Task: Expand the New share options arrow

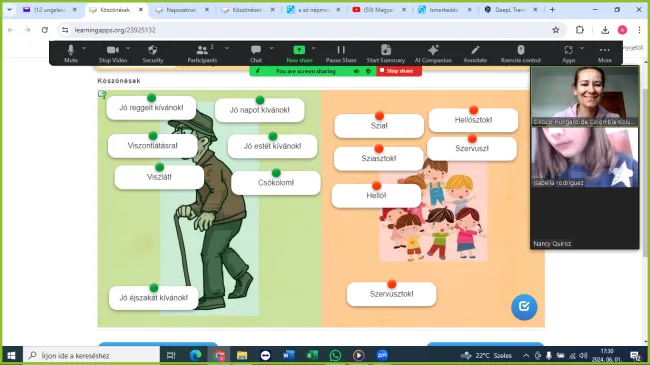Action: click(x=313, y=48)
